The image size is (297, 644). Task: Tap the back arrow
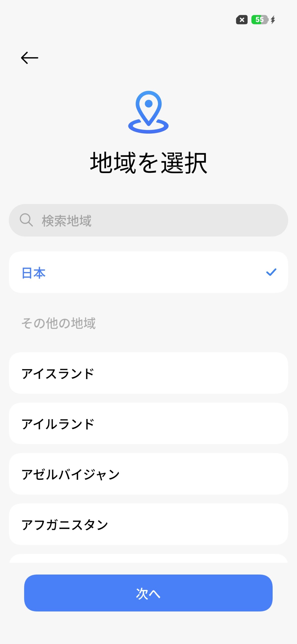point(30,58)
